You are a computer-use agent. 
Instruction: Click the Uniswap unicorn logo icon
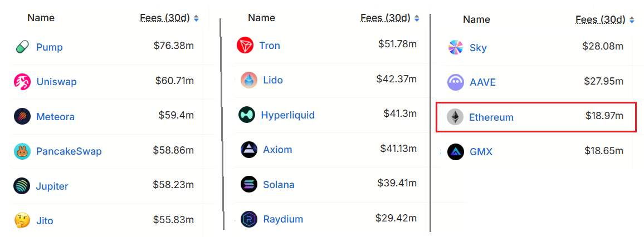[x=22, y=82]
